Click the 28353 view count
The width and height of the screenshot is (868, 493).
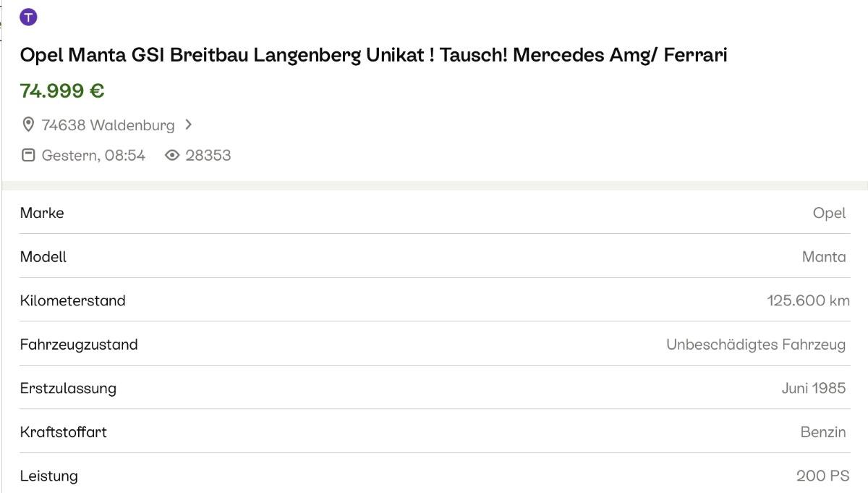click(x=208, y=155)
